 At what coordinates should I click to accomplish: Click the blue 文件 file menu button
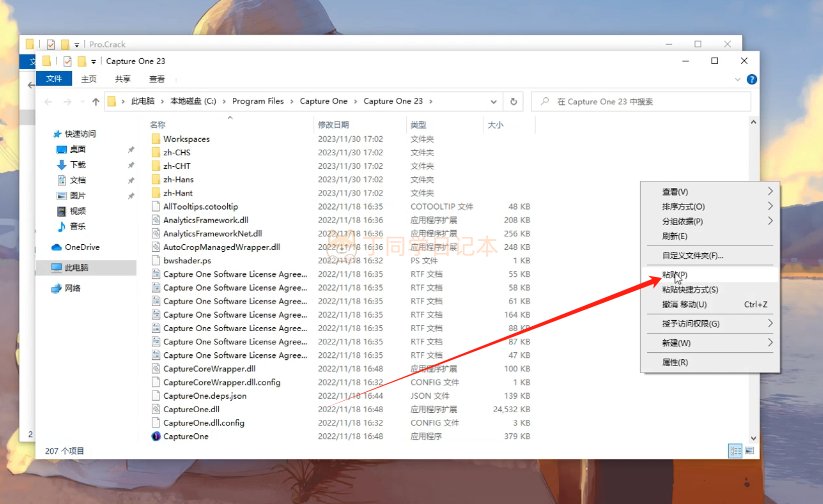(x=54, y=79)
